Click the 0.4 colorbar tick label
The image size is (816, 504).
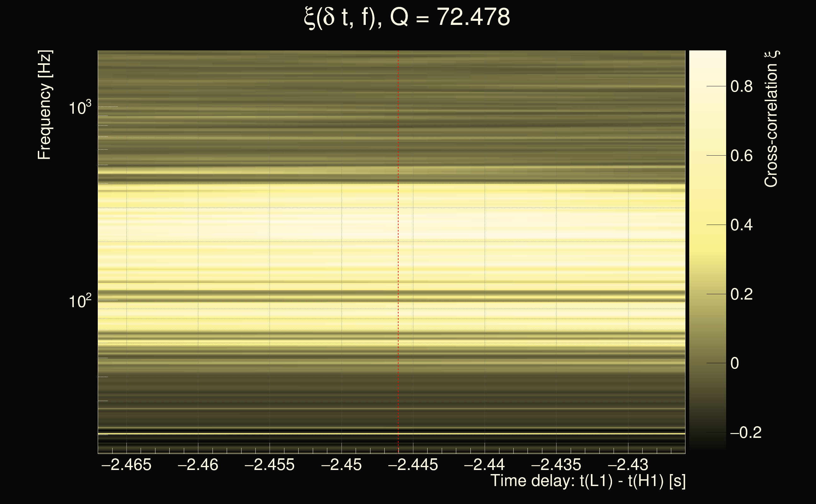click(741, 225)
